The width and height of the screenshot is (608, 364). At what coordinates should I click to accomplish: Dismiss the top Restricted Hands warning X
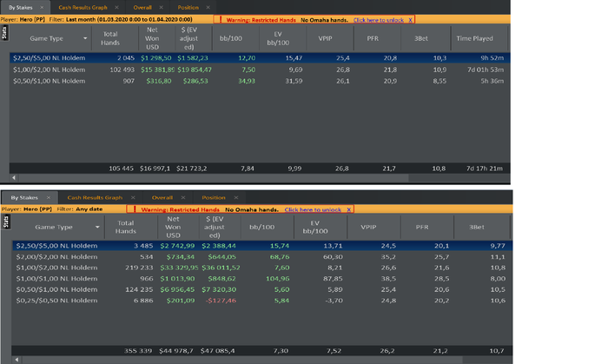pos(410,20)
